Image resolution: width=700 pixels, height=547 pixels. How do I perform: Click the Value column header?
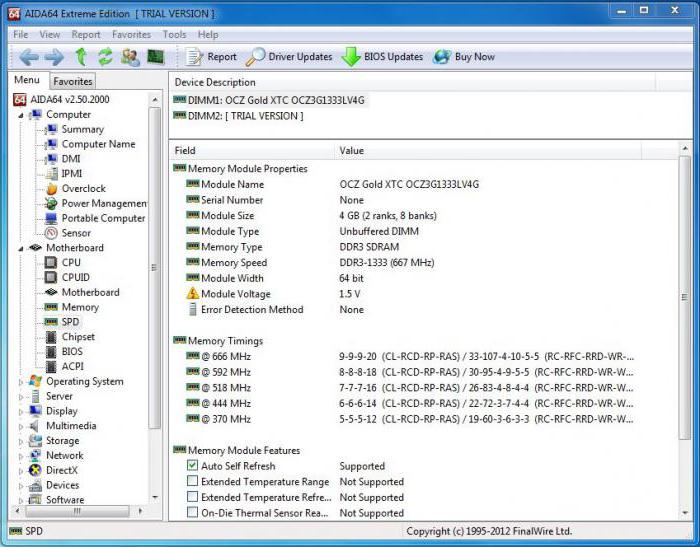(488, 150)
